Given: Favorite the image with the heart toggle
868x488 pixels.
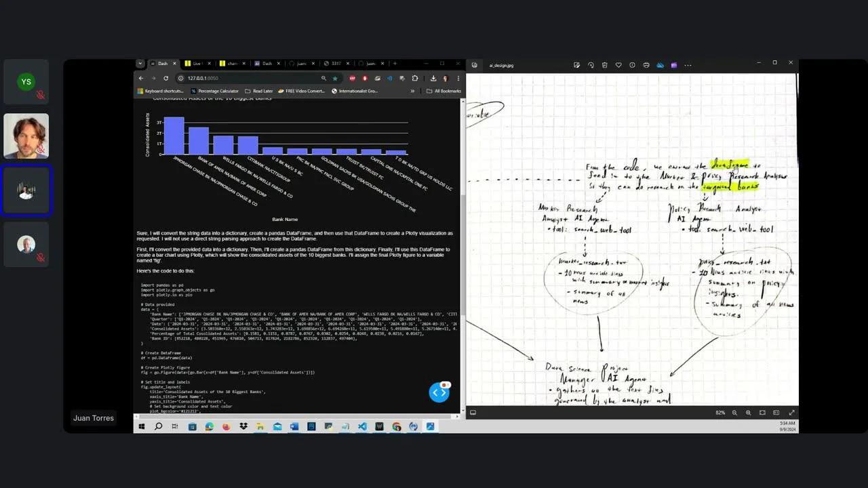Looking at the screenshot, I should coord(618,64).
